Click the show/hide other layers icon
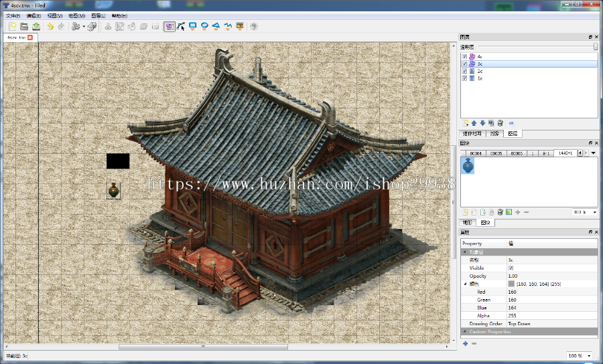 511,123
